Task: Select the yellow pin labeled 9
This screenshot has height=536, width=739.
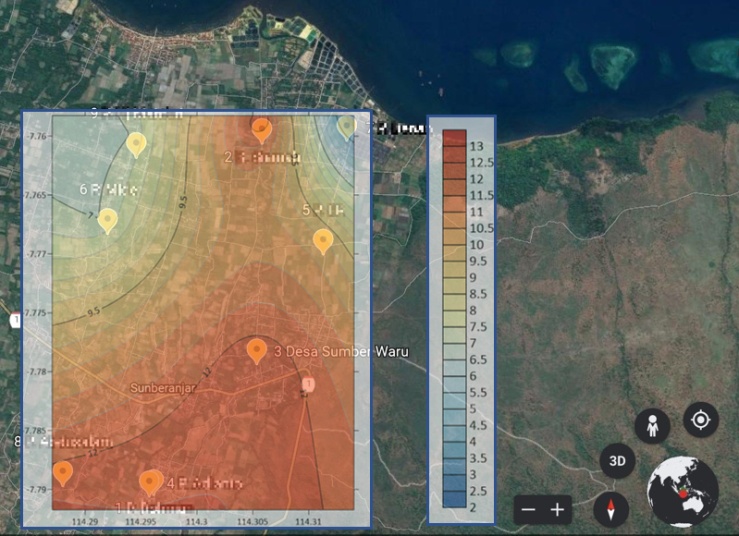Action: 136,144
